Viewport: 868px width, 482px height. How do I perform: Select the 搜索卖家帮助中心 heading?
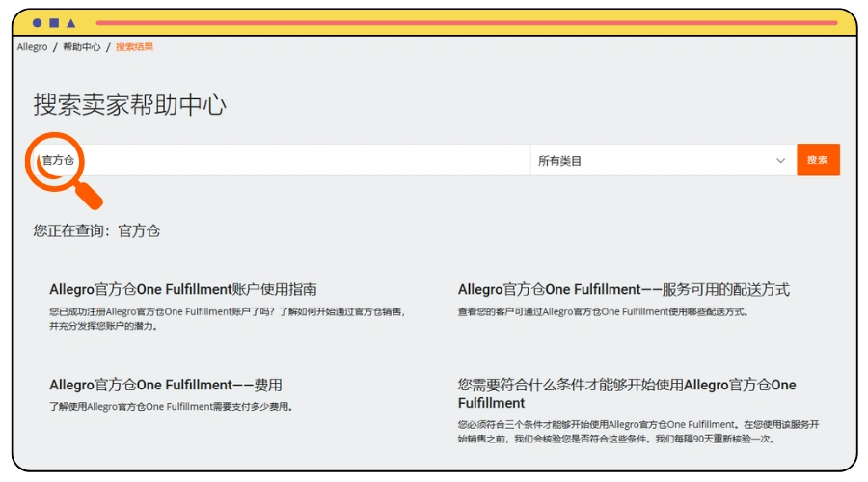(129, 104)
